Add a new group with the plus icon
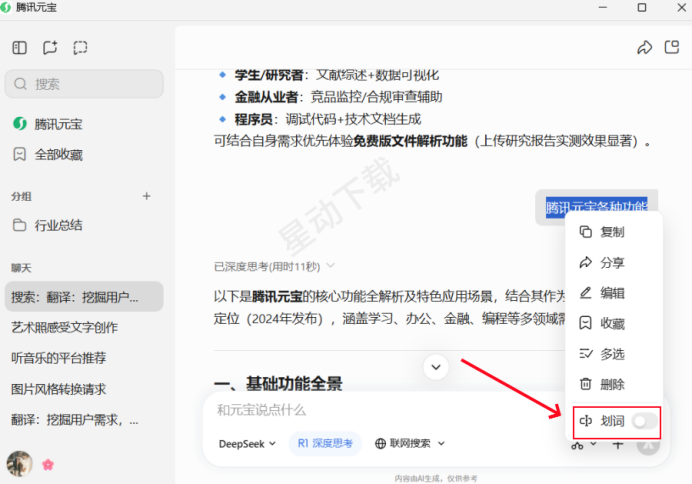 tap(147, 196)
